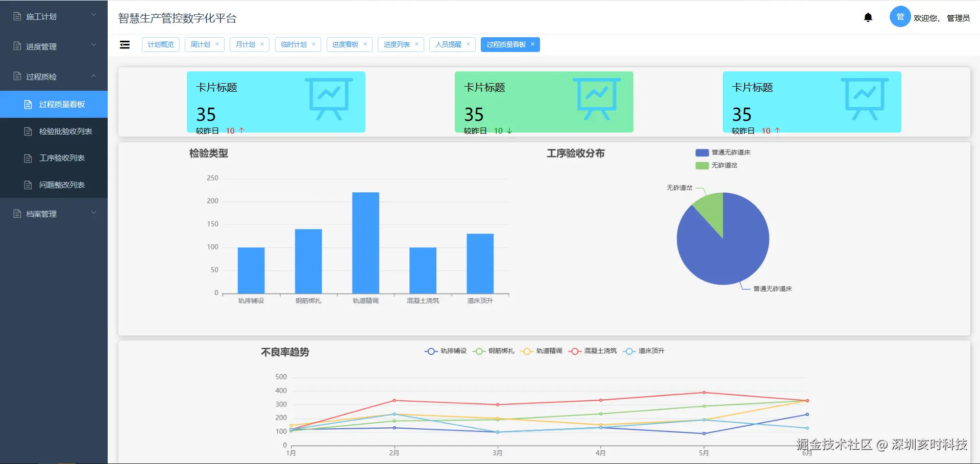980x464 pixels.
Task: Expand the 进度管理 menu chevron
Action: [94, 45]
